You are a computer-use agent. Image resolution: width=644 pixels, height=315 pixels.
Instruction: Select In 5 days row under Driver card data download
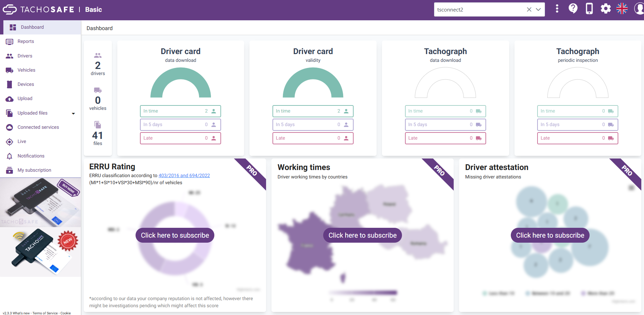coord(181,125)
